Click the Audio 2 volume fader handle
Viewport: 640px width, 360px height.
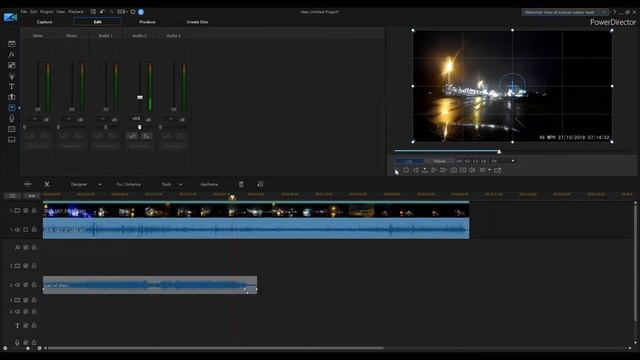point(140,97)
